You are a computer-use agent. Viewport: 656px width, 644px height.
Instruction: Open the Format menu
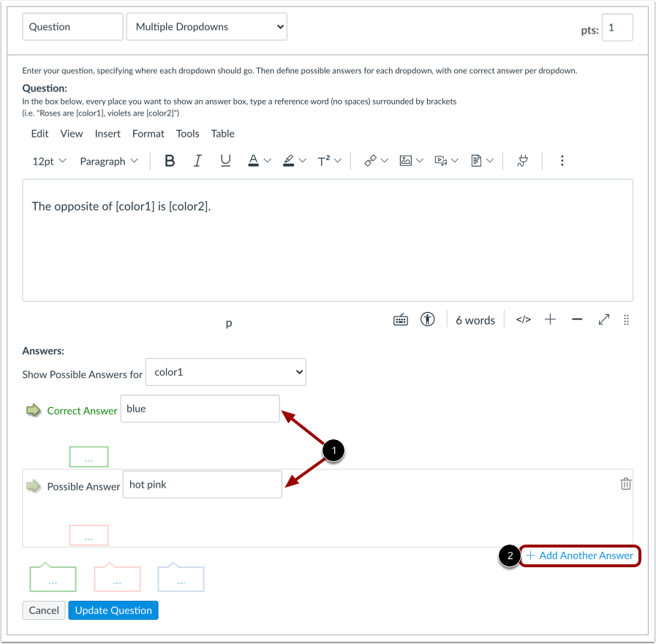point(148,134)
